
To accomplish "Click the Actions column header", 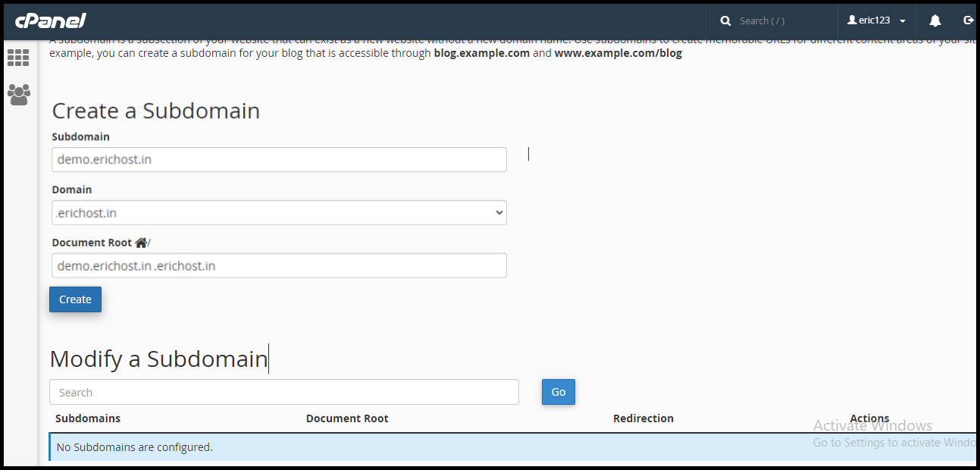I will (869, 418).
